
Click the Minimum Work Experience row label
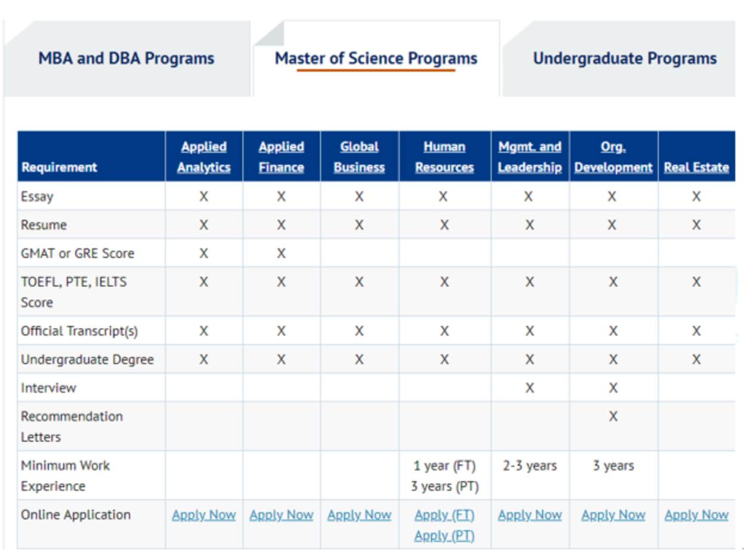coord(65,476)
